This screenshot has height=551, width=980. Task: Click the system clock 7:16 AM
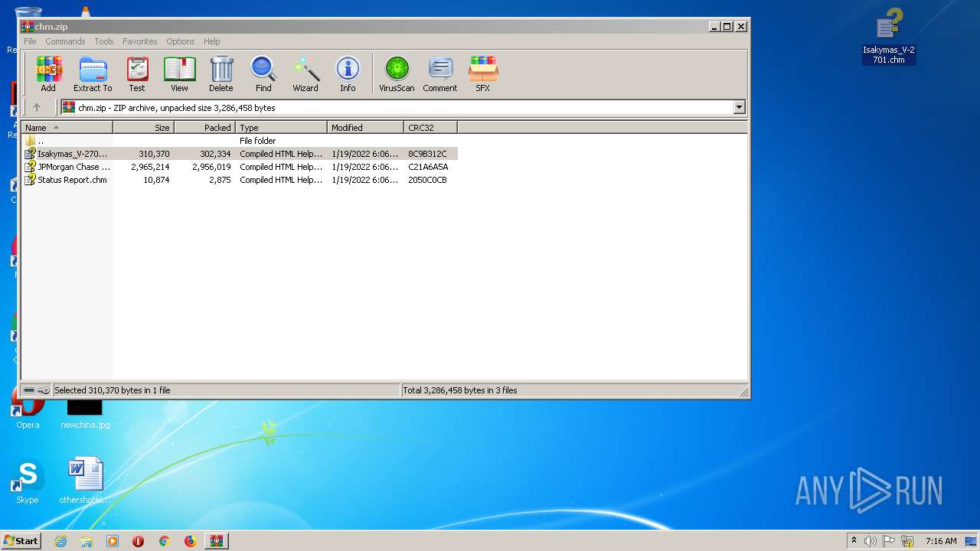941,541
